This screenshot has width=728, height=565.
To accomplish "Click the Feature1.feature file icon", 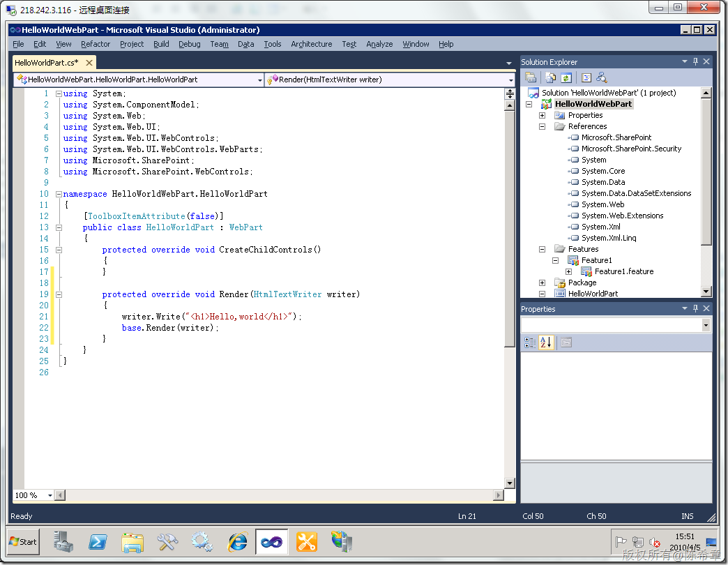I will [x=586, y=271].
